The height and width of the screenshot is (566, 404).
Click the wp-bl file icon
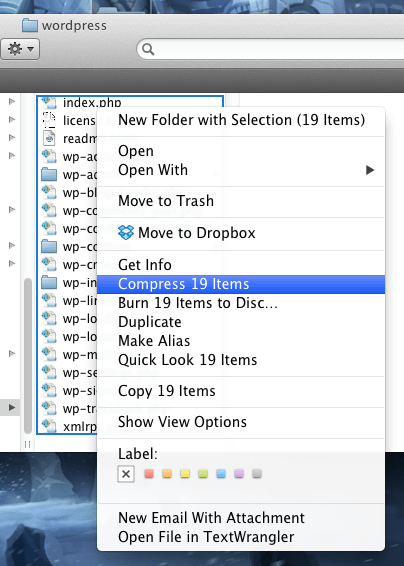pos(49,192)
